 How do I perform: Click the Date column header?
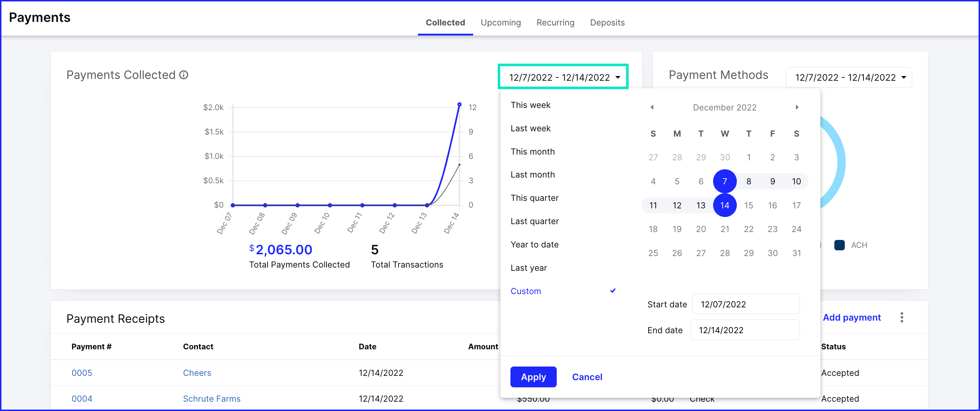(367, 347)
